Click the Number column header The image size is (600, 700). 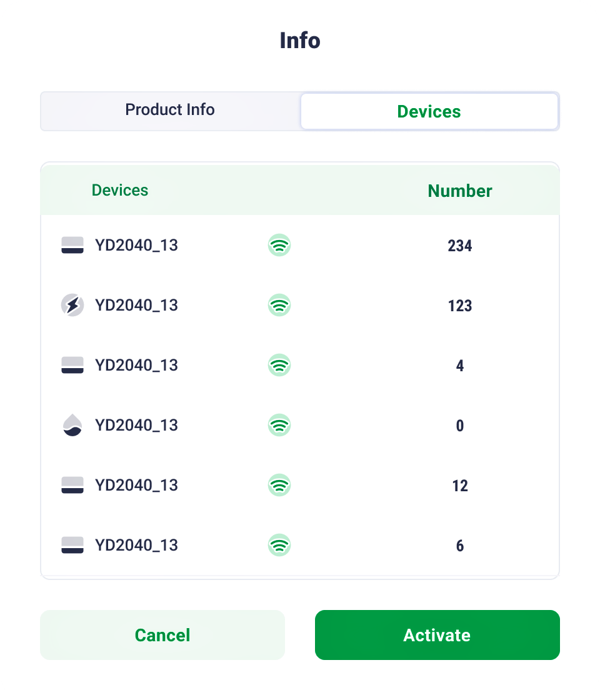(x=460, y=191)
